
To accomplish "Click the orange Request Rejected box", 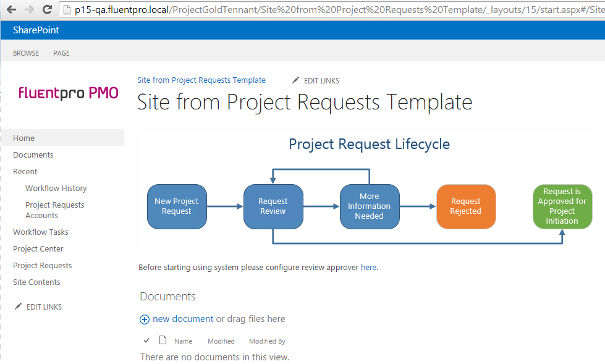I will click(x=466, y=206).
